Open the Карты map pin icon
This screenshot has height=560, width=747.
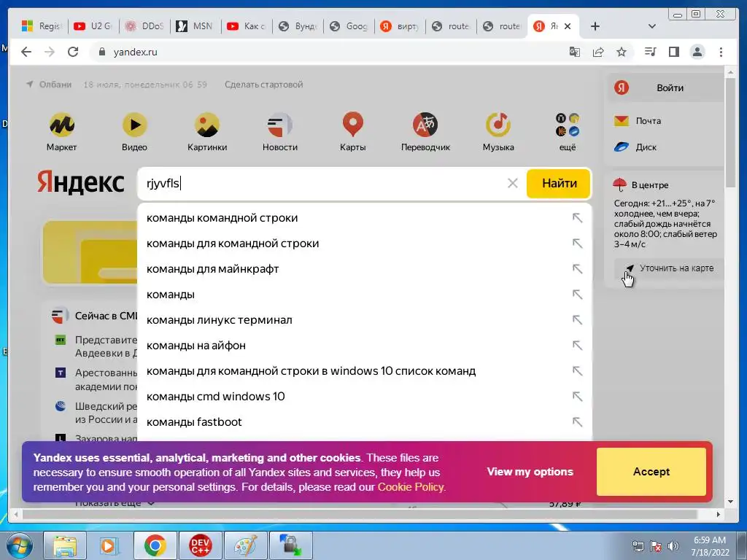(352, 125)
